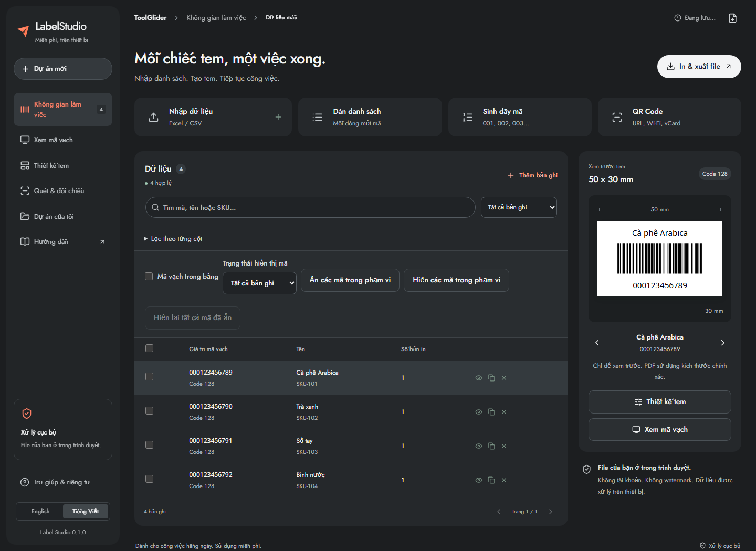
Task: Click Ẩn các mã trong phạm vi
Action: coord(350,280)
